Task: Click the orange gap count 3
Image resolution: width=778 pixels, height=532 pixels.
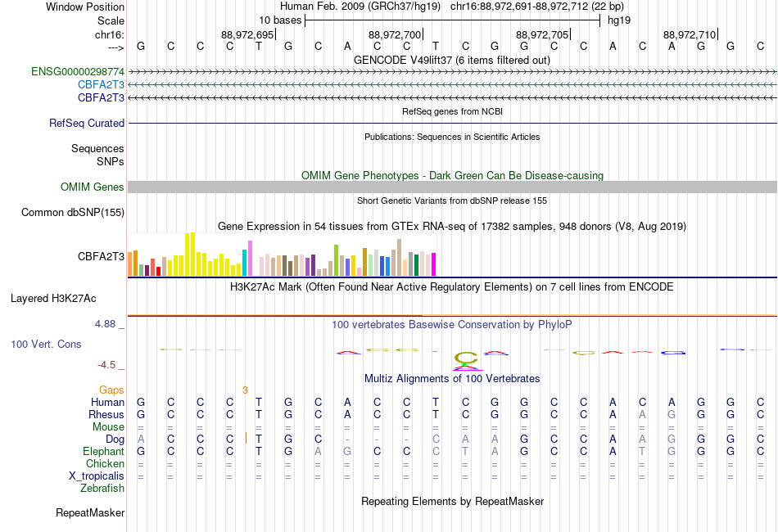Action: point(245,390)
